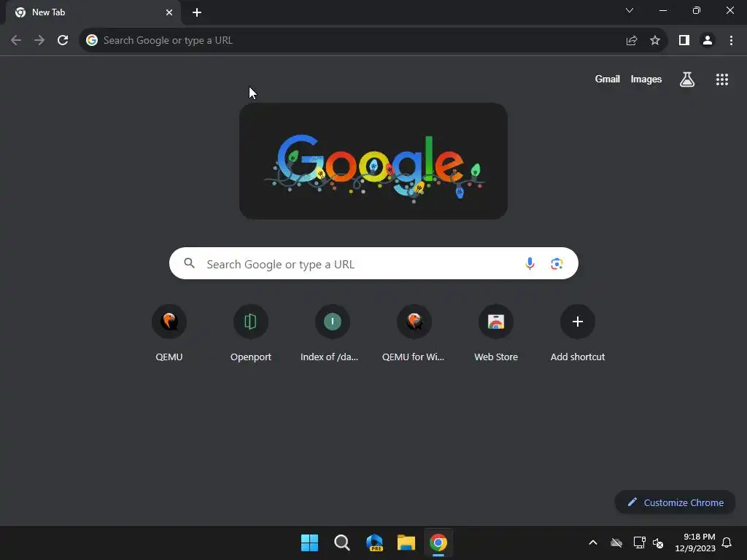Click the forward navigation arrow
Viewport: 747px width, 560px height.
(x=39, y=41)
